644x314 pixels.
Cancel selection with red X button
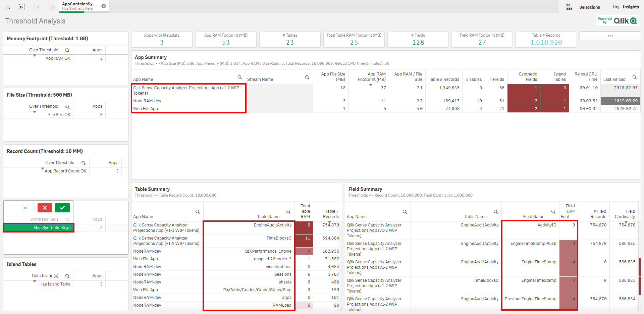tap(45, 208)
